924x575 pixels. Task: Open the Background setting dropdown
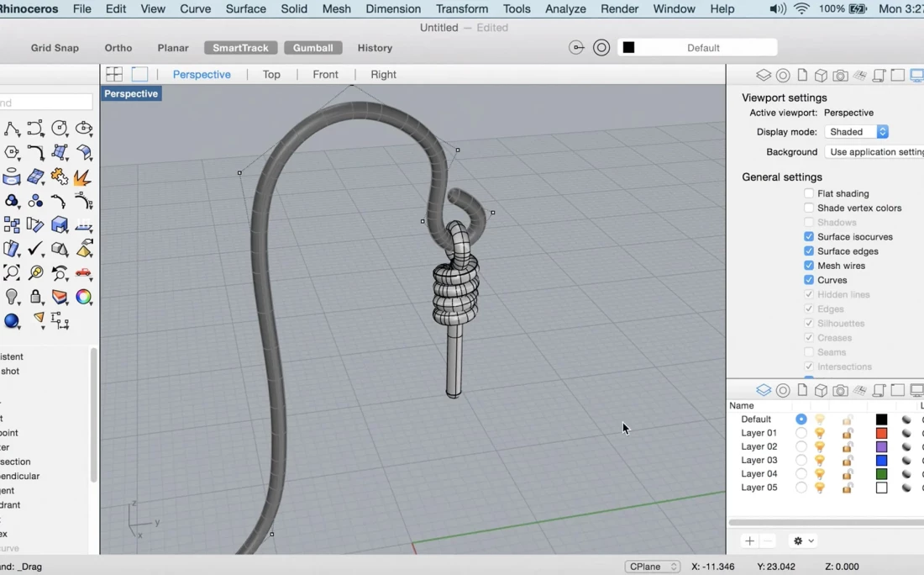[874, 151]
